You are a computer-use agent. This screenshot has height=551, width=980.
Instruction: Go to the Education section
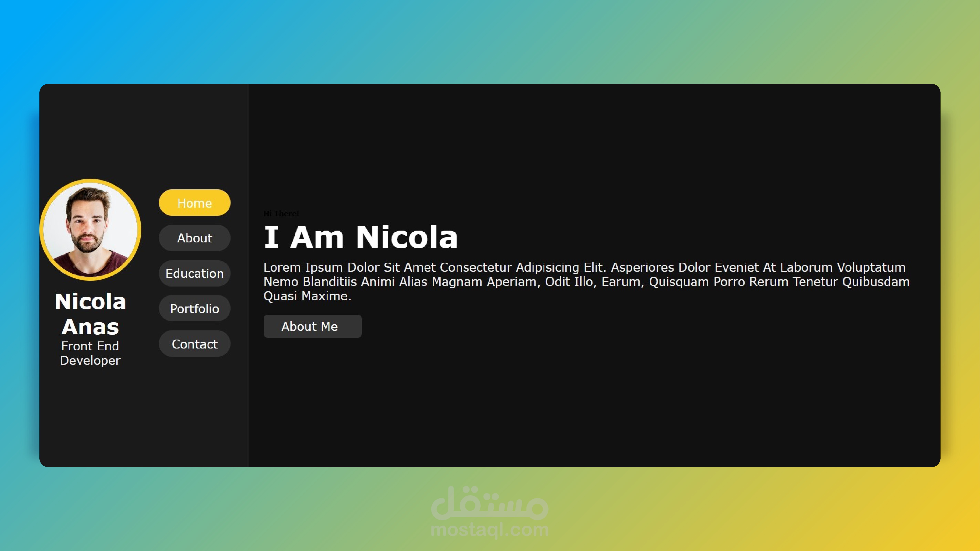(194, 273)
